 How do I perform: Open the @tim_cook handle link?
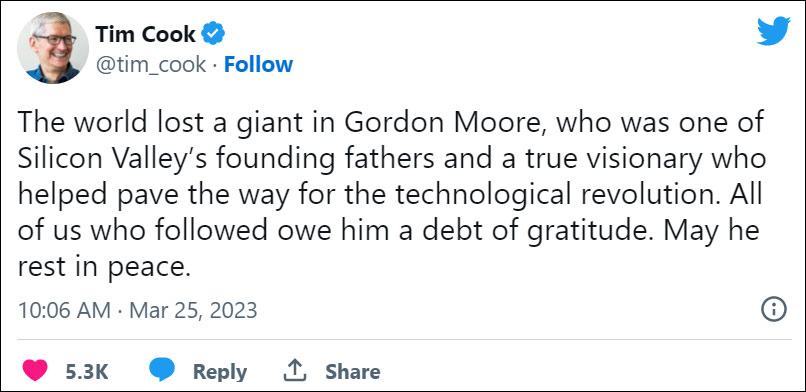[x=151, y=65]
